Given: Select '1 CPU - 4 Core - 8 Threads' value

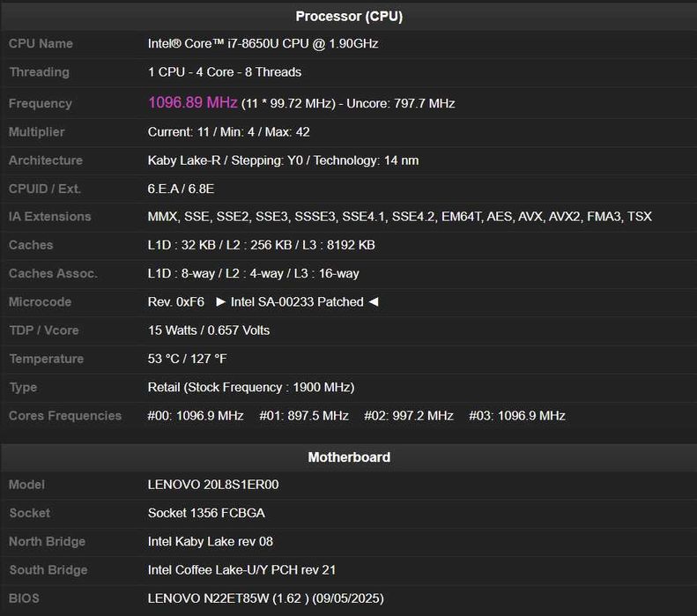Looking at the screenshot, I should tap(225, 72).
